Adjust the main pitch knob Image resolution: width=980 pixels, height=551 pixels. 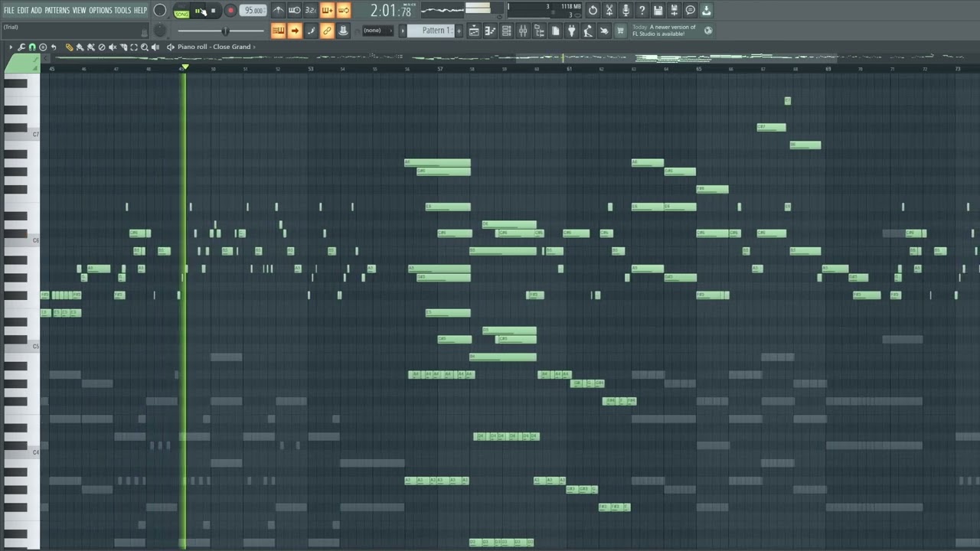(160, 31)
